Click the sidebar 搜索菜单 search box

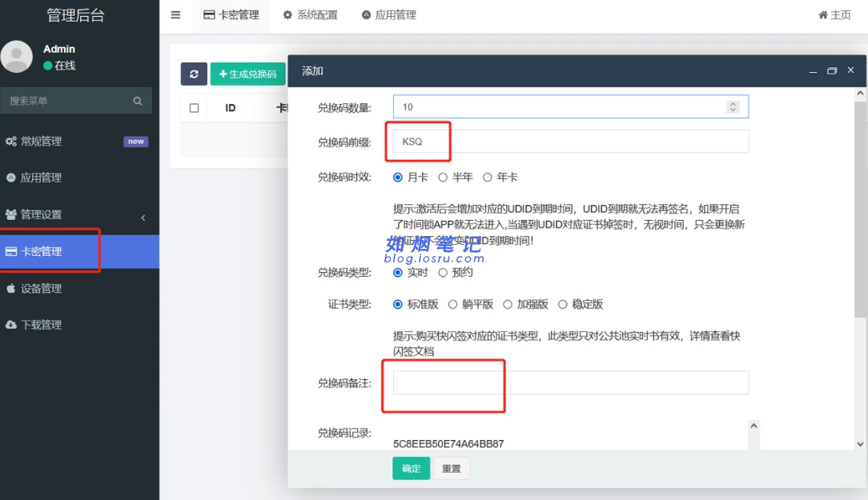(76, 101)
